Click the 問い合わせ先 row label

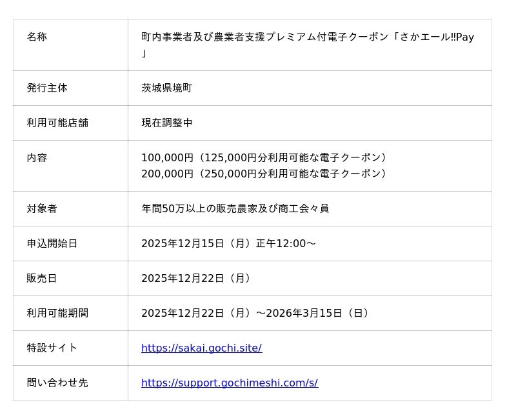coord(57,383)
